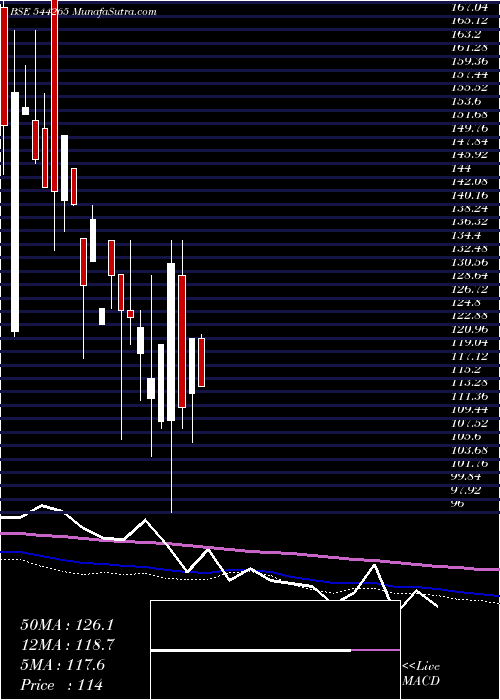Click the MACD histogram box

(275, 650)
